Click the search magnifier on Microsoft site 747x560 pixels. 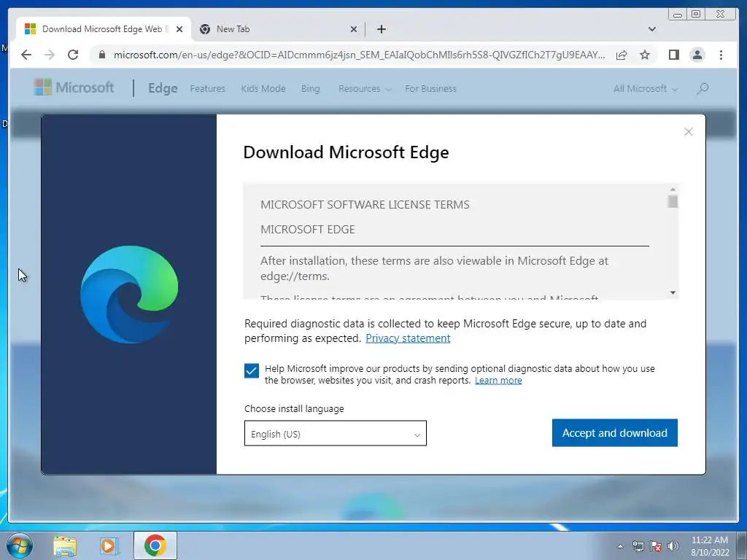(703, 88)
